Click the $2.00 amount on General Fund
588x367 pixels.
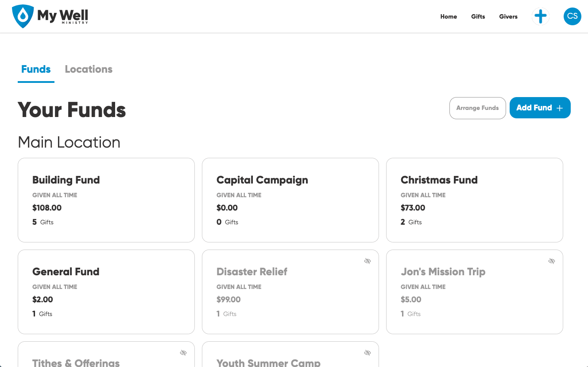pos(43,300)
